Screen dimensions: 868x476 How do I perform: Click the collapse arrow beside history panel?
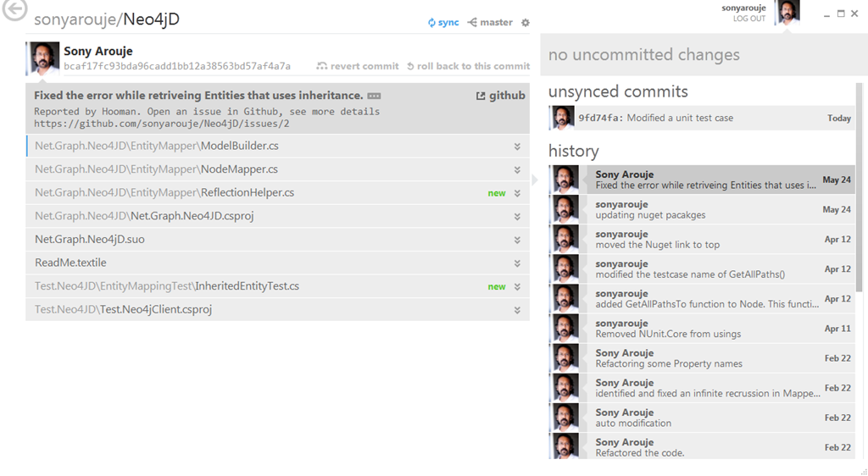535,180
